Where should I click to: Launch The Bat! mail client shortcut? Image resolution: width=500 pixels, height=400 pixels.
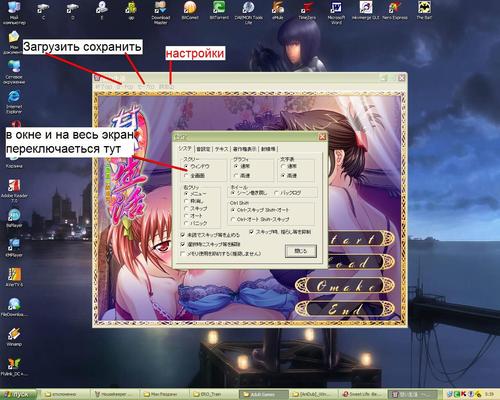click(x=424, y=11)
